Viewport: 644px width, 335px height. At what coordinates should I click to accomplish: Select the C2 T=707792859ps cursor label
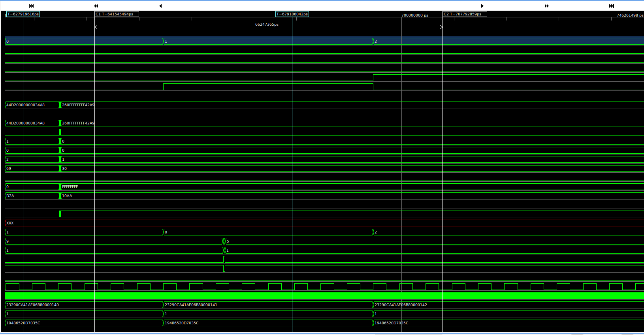click(465, 14)
